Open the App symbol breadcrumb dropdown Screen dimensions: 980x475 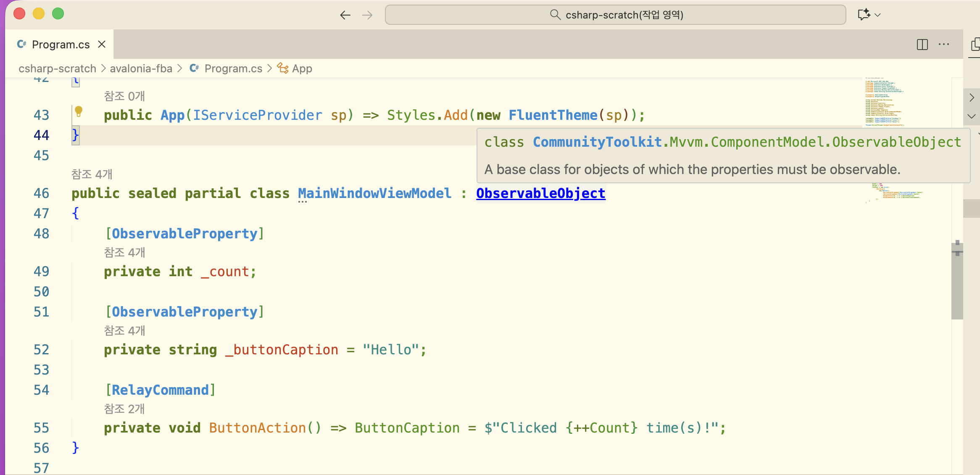tap(302, 69)
